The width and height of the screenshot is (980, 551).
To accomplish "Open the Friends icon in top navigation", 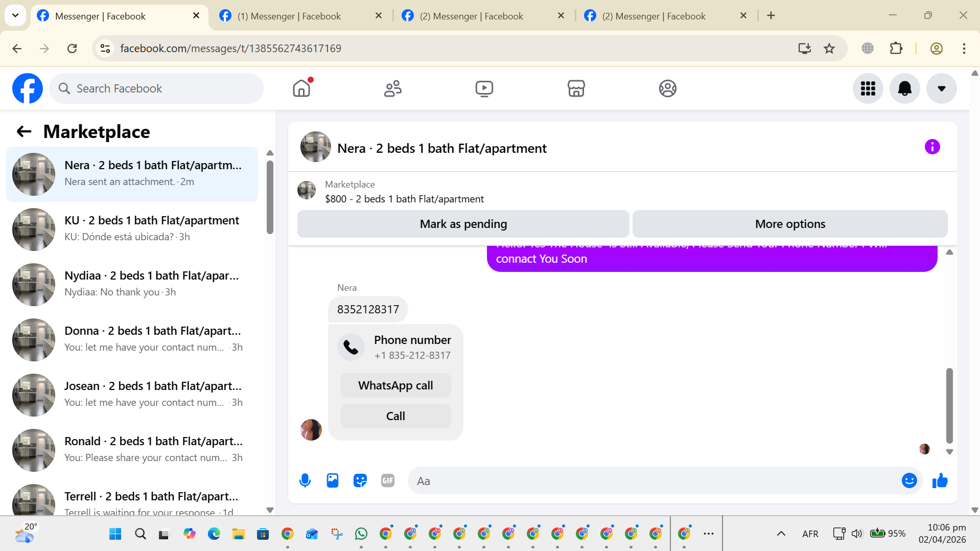I will point(393,88).
